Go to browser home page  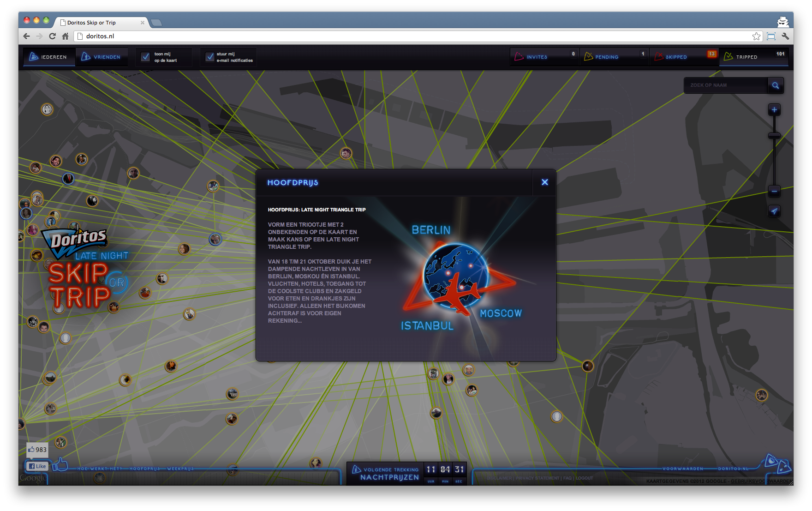tap(65, 36)
